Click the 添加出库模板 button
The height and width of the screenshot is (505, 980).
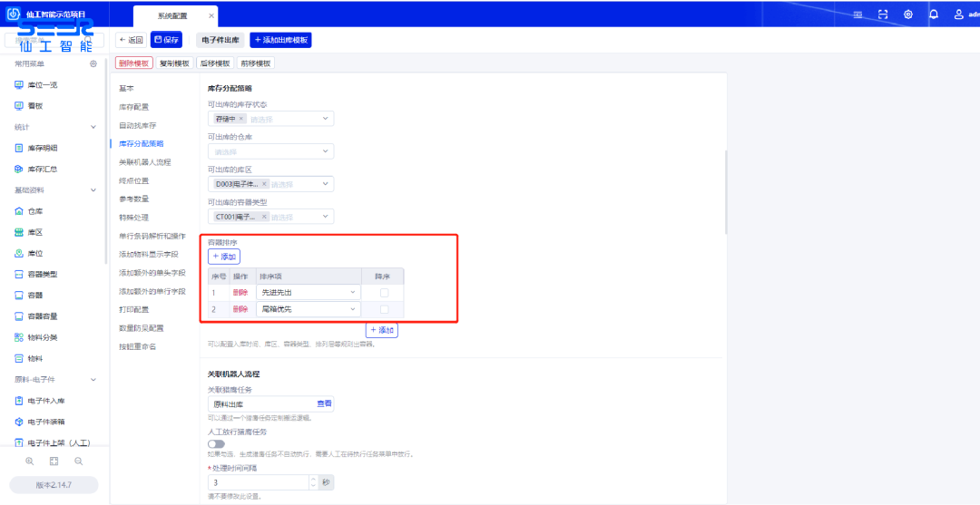tap(280, 40)
